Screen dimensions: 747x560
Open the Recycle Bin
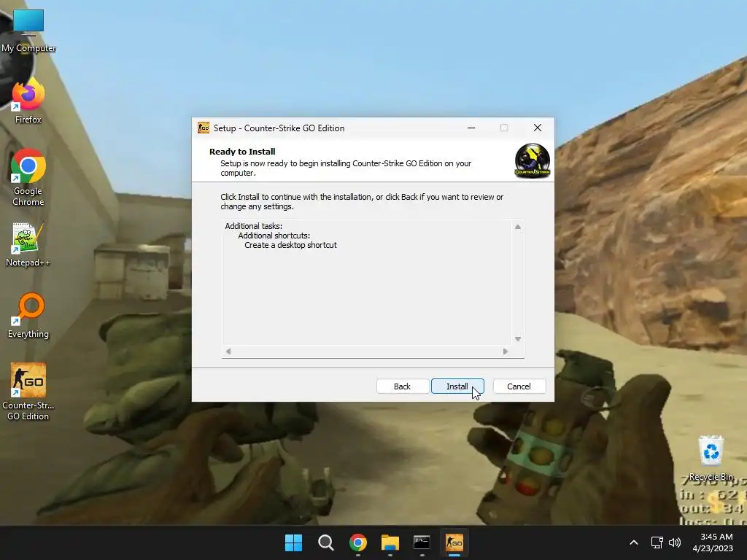(711, 458)
